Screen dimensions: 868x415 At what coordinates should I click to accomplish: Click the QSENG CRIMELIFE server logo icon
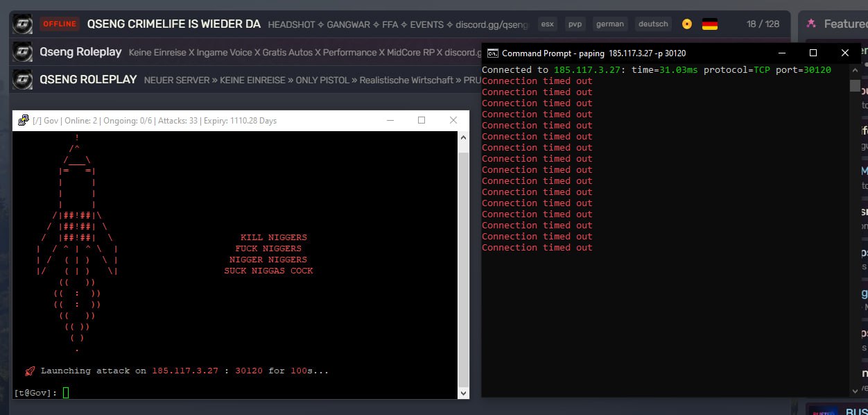(23, 24)
